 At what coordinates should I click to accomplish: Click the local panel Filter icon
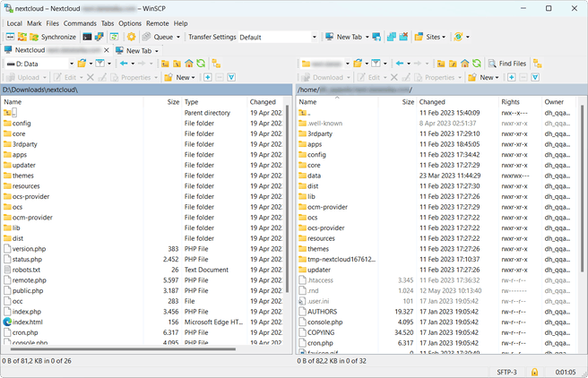coord(99,64)
